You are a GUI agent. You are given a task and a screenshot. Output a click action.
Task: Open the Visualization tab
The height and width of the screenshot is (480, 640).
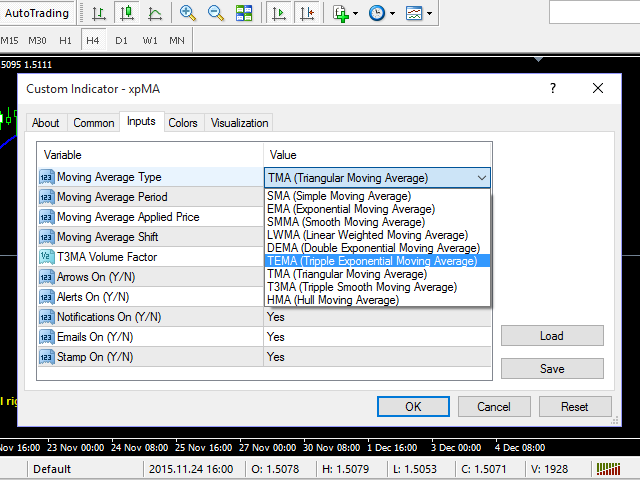pyautogui.click(x=240, y=123)
